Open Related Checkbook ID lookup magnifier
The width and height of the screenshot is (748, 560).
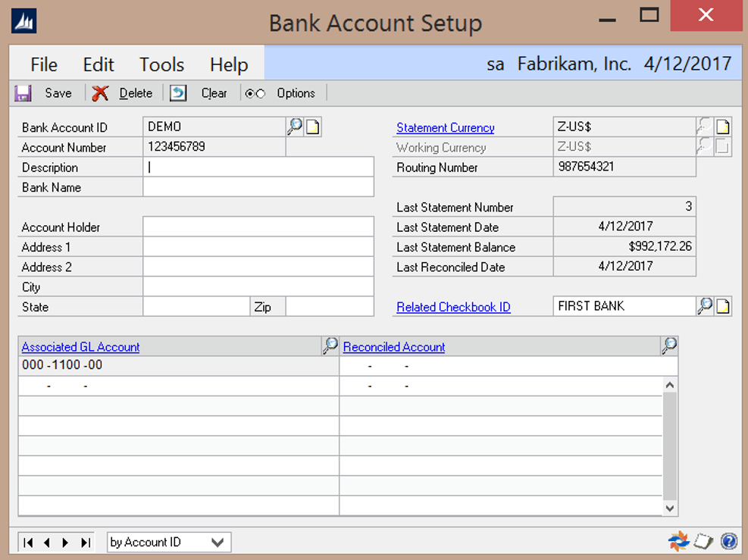(x=705, y=306)
